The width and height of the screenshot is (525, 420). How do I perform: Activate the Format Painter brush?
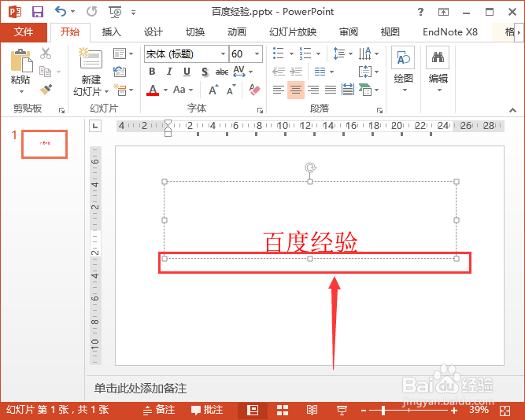click(46, 90)
